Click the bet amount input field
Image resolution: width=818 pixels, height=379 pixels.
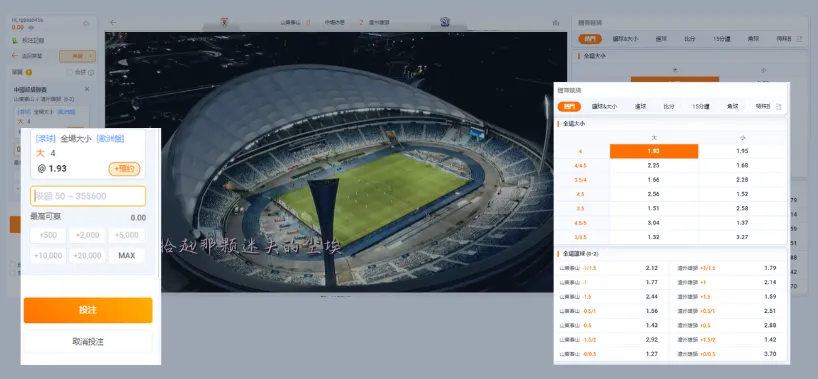coord(88,196)
